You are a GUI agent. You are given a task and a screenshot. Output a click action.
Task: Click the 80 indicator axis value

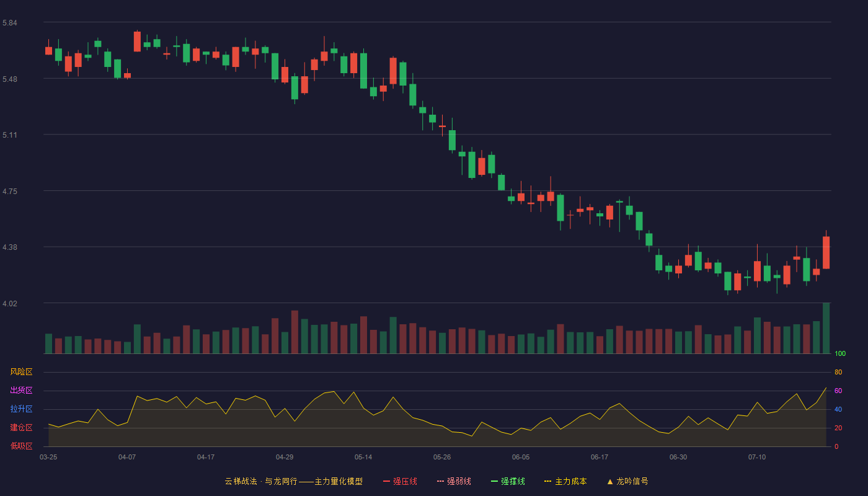tap(838, 373)
